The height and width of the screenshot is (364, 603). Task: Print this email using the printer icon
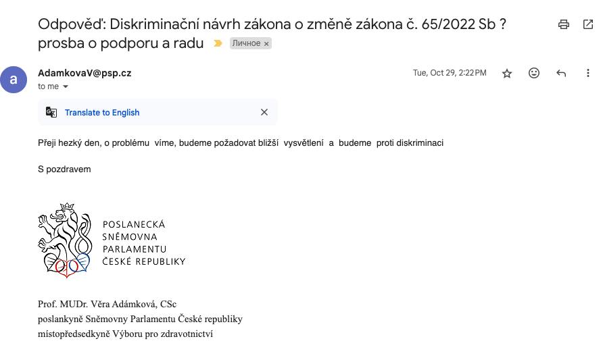[563, 24]
